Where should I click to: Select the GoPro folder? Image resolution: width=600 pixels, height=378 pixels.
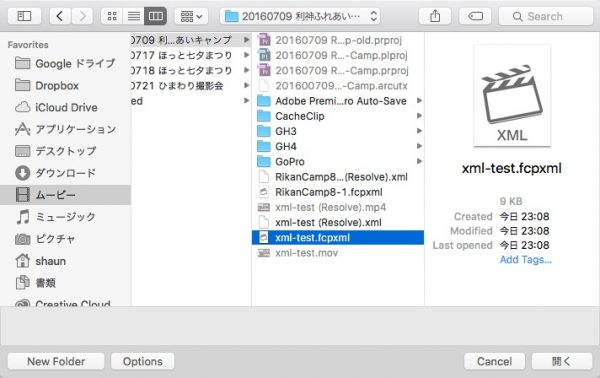pos(338,161)
